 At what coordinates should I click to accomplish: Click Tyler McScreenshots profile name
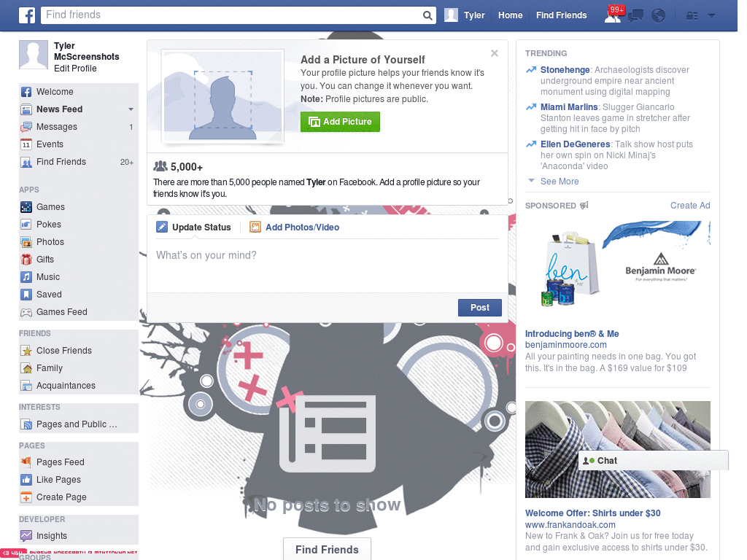pos(86,52)
